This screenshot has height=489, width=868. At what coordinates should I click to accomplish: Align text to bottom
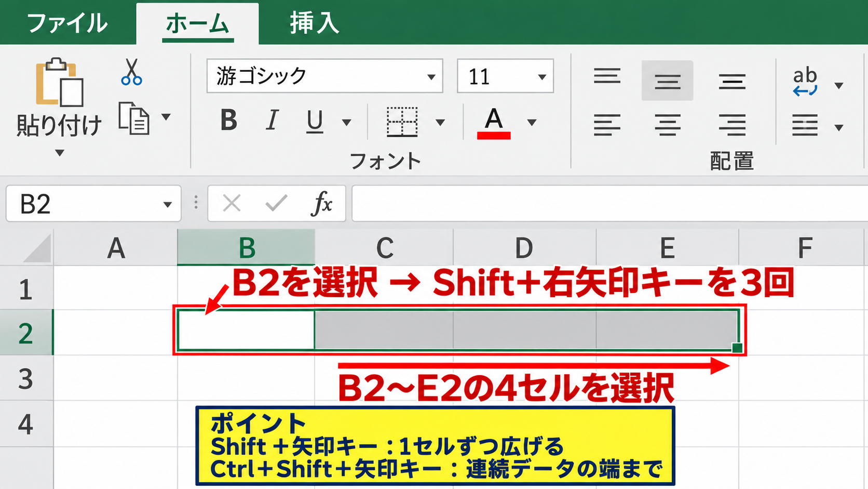(732, 82)
